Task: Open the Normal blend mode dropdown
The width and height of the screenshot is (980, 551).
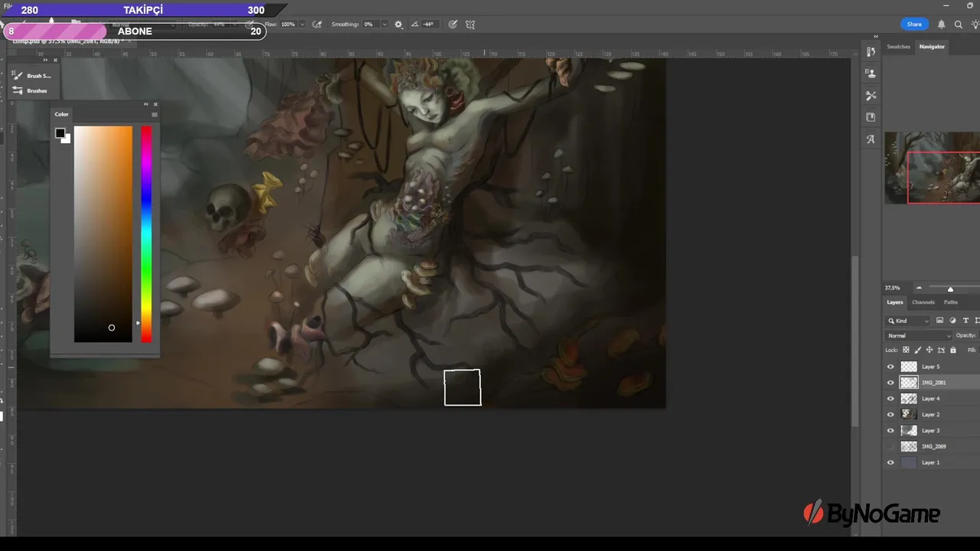Action: pos(919,335)
